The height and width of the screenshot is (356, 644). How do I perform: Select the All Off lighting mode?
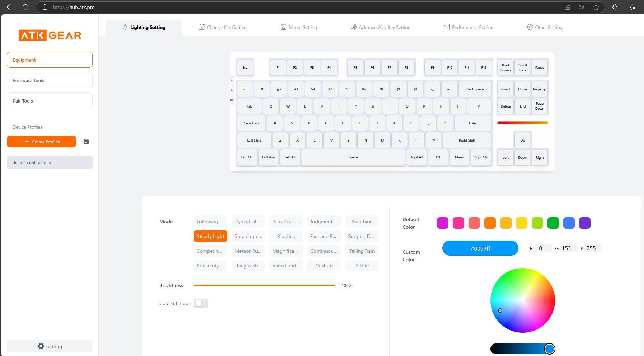(x=362, y=266)
